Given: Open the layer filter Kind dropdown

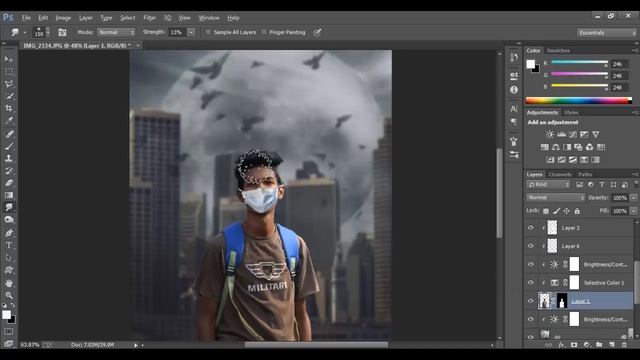Looking at the screenshot, I should (548, 185).
